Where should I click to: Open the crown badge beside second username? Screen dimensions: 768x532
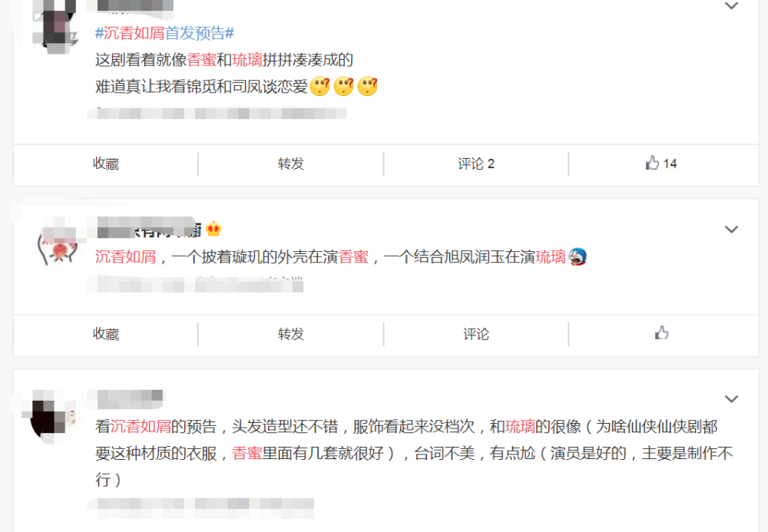pyautogui.click(x=213, y=229)
